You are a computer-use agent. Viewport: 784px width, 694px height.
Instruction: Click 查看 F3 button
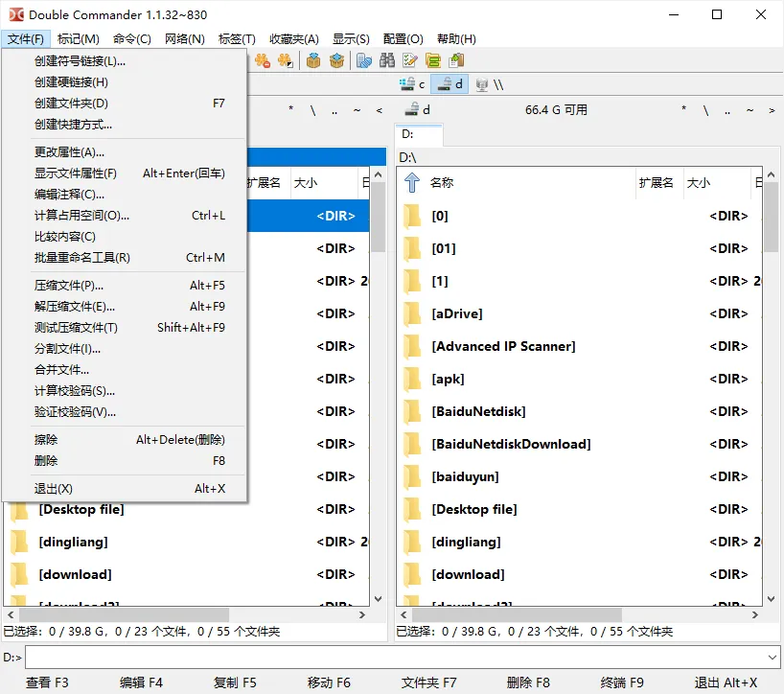[48, 682]
